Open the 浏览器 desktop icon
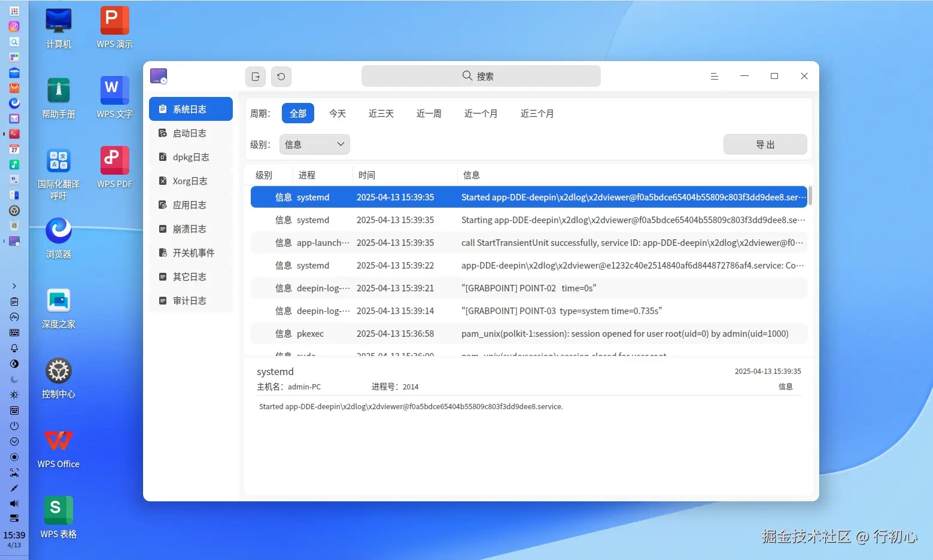The width and height of the screenshot is (933, 560). pos(59,238)
